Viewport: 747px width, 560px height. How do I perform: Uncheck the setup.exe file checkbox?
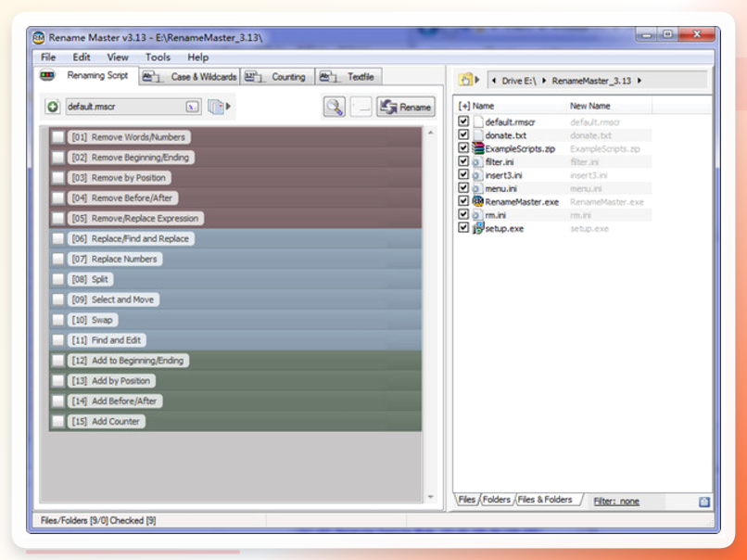tap(463, 228)
